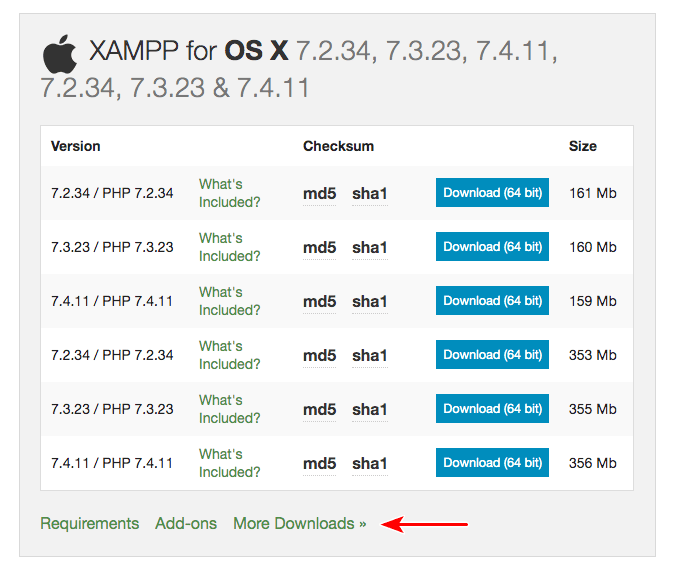
Task: Download the 355 Mb XAMPP 7.3.23 installer
Action: [492, 409]
